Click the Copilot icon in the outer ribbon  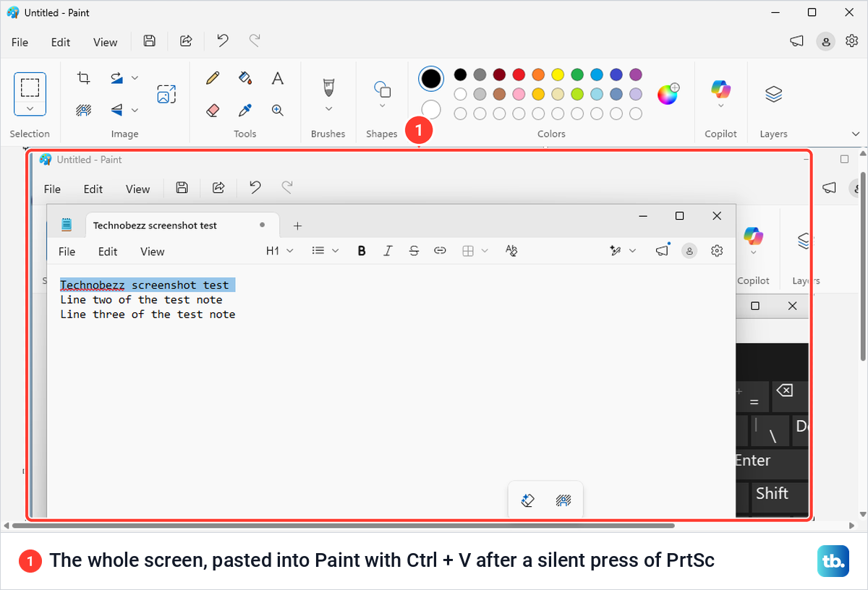pyautogui.click(x=721, y=89)
